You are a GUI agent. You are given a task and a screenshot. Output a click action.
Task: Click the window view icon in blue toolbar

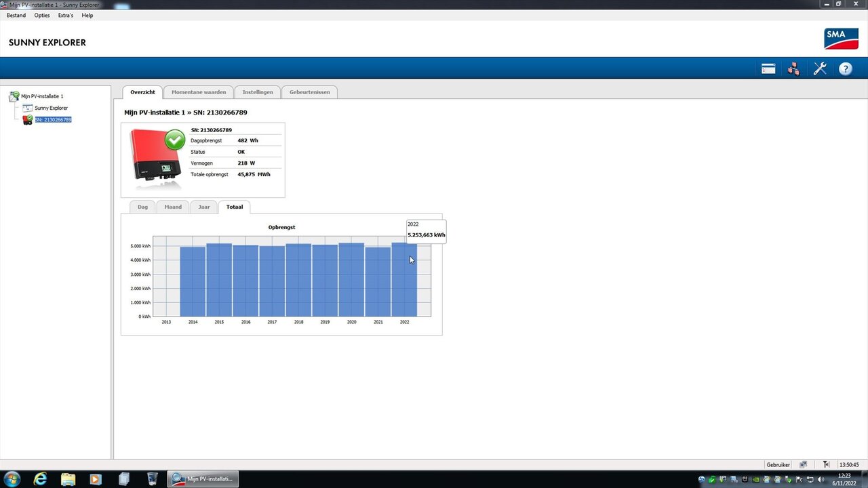tap(768, 68)
